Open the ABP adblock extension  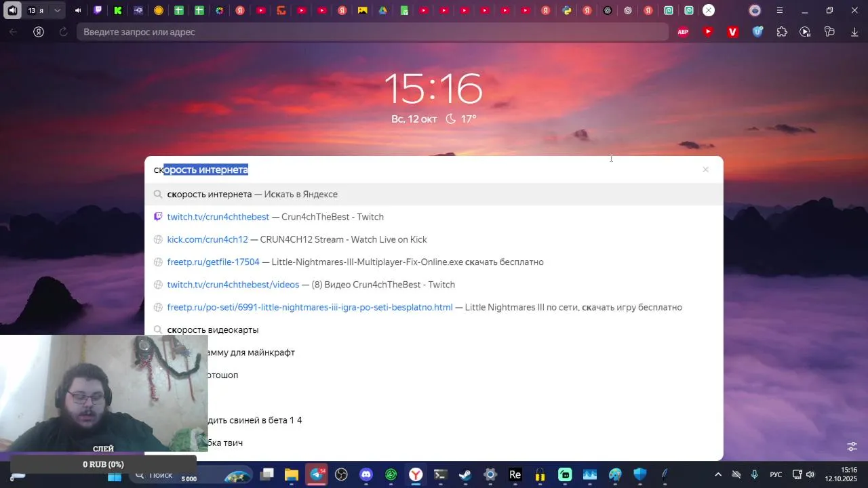[x=684, y=32]
